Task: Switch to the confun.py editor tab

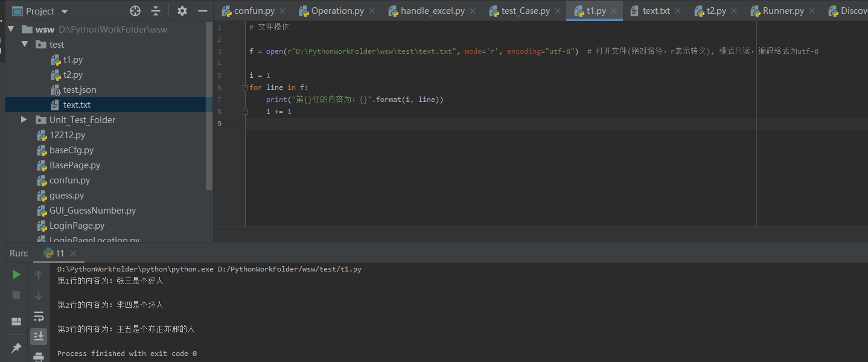Action: [254, 11]
